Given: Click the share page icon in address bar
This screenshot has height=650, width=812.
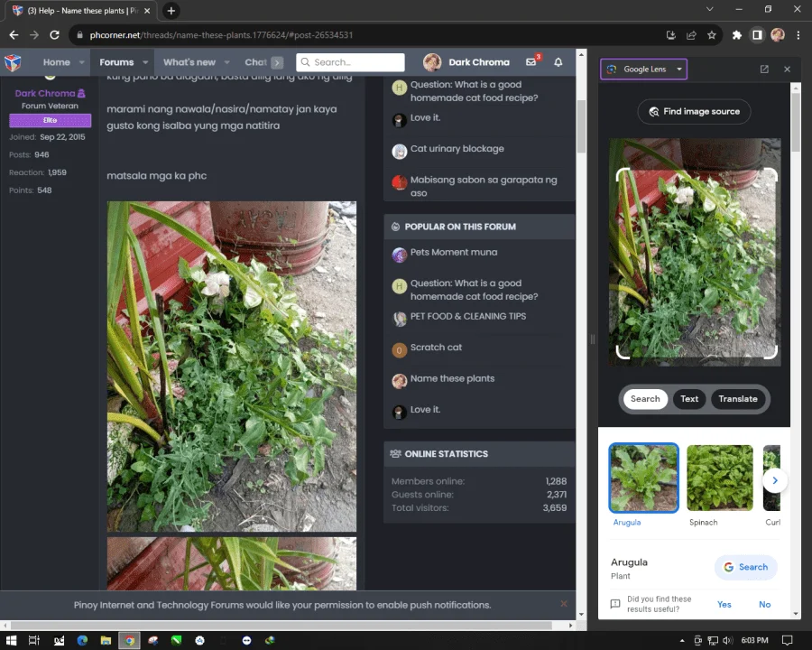Looking at the screenshot, I should tap(691, 34).
